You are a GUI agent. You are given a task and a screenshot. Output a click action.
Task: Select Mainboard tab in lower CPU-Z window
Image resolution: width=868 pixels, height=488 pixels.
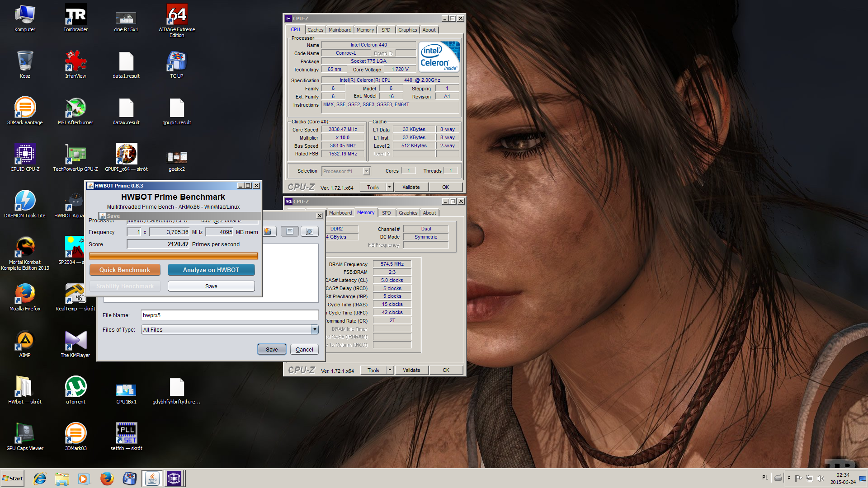click(x=340, y=213)
